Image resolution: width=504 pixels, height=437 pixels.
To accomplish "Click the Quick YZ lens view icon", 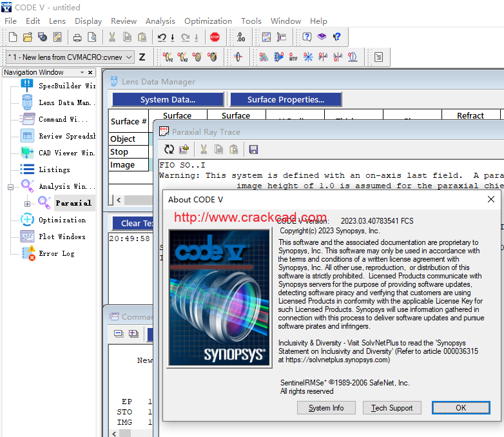I will coord(168,57).
